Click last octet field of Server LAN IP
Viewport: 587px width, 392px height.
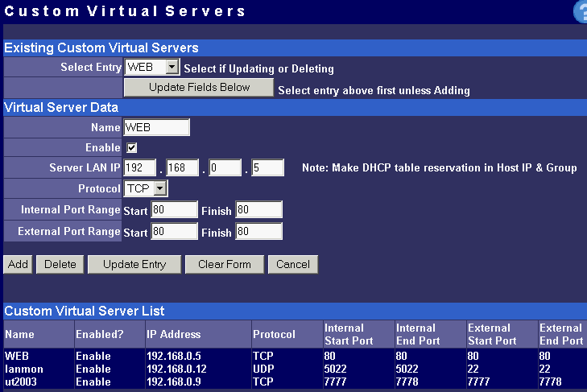267,168
